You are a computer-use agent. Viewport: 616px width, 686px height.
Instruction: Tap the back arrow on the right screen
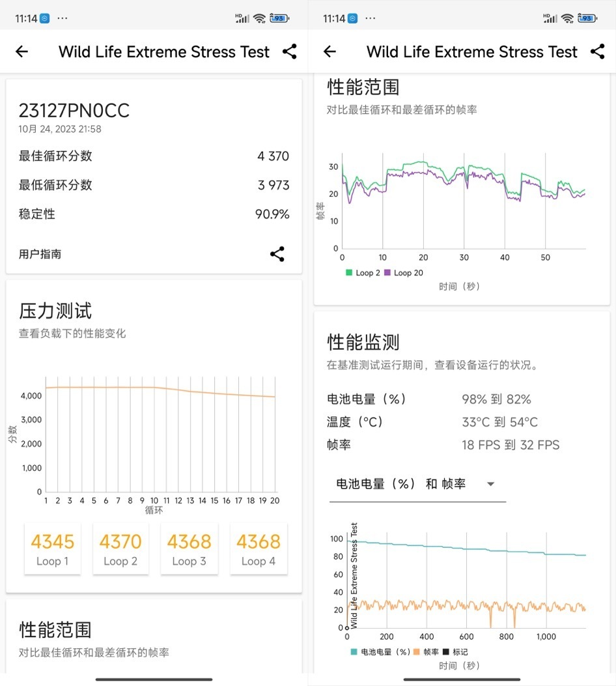[329, 51]
